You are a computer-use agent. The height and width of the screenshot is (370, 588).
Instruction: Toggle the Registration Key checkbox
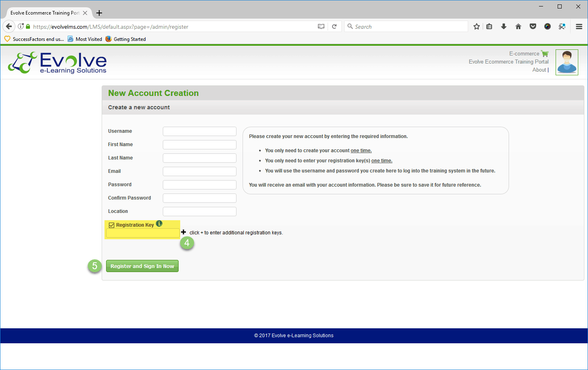[x=111, y=225]
